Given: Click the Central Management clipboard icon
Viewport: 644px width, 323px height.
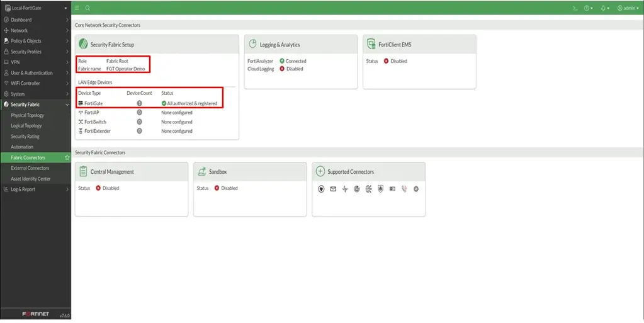Looking at the screenshot, I should [83, 171].
